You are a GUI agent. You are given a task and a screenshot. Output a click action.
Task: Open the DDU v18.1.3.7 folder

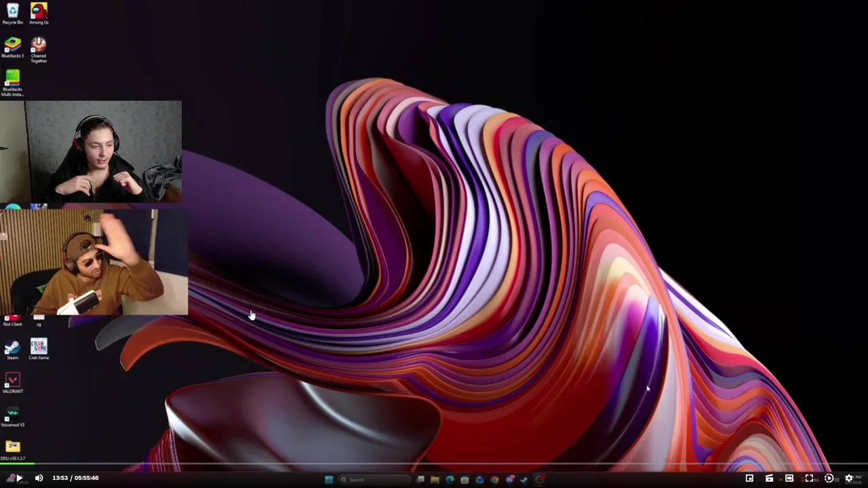[x=13, y=449]
